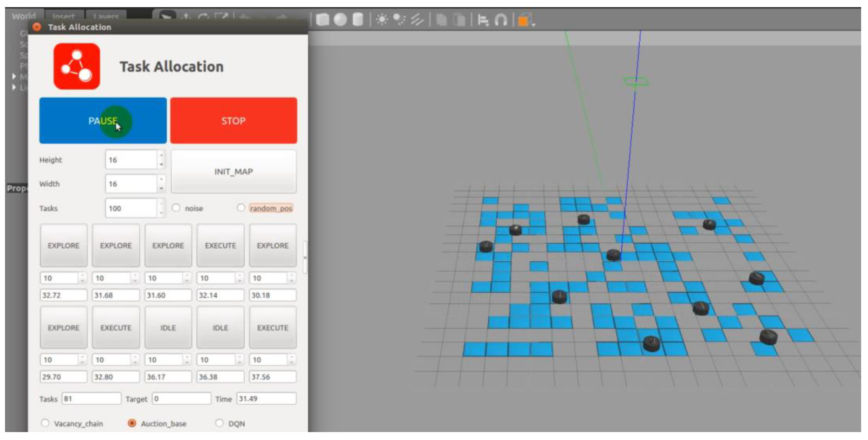Add a point light from toolbar
Image resolution: width=868 pixels, height=440 pixels.
point(382,20)
